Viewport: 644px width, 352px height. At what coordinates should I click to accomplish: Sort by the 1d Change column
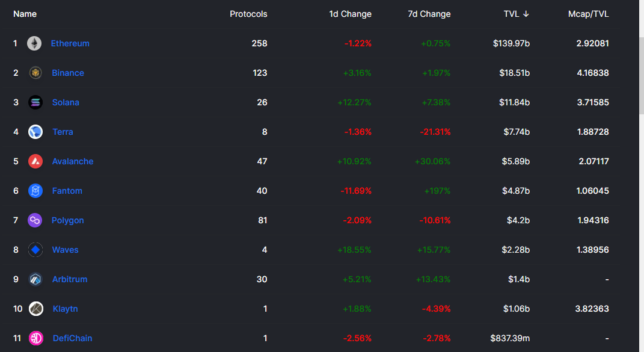pos(350,14)
